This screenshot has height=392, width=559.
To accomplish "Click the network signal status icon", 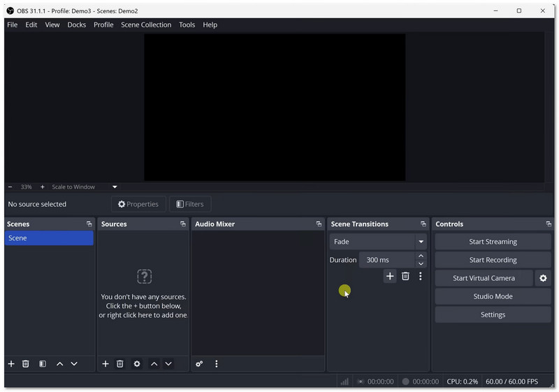I will pos(344,382).
